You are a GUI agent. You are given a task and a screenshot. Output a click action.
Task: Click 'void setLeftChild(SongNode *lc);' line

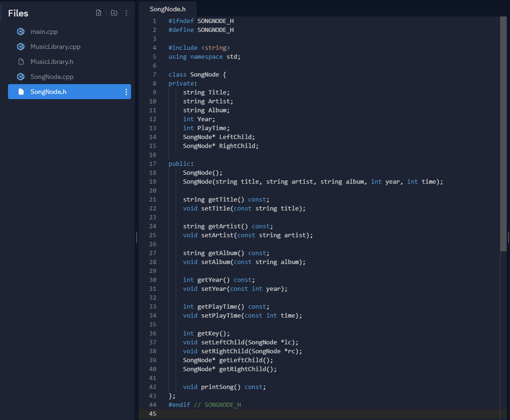[241, 342]
